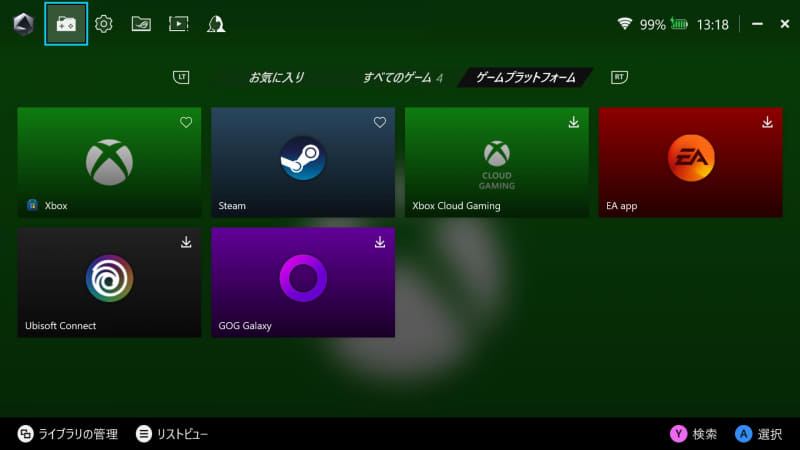This screenshot has width=800, height=450.
Task: Download EA app via download icon
Action: [x=767, y=122]
